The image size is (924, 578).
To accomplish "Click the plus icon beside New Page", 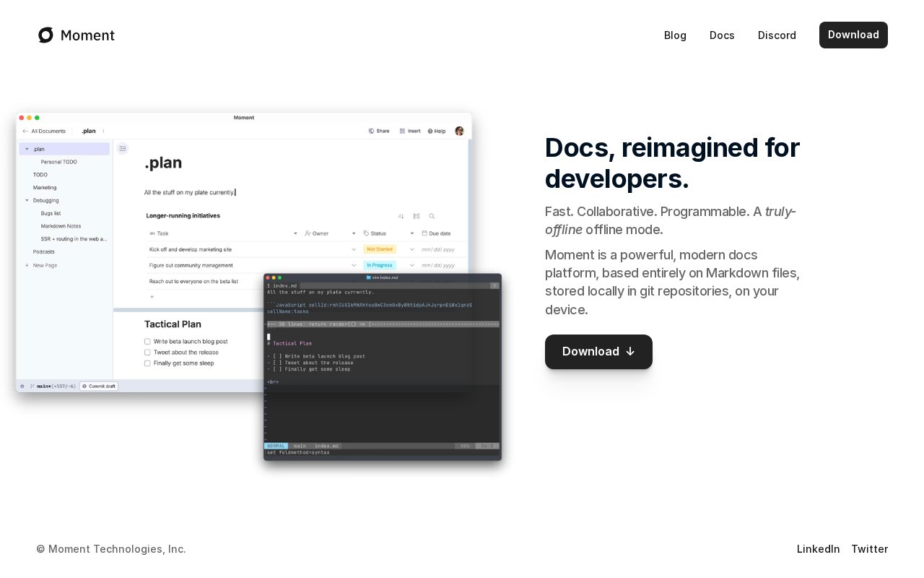I will coord(27,265).
